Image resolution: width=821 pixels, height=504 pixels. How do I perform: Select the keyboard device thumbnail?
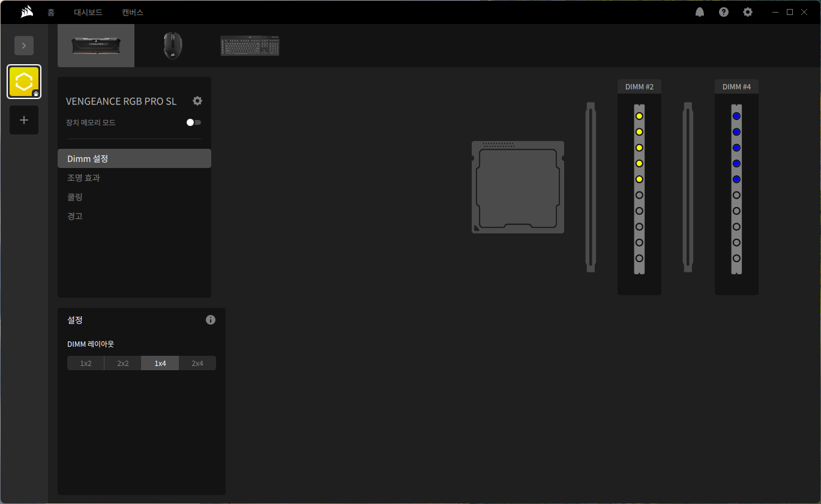pyautogui.click(x=250, y=46)
